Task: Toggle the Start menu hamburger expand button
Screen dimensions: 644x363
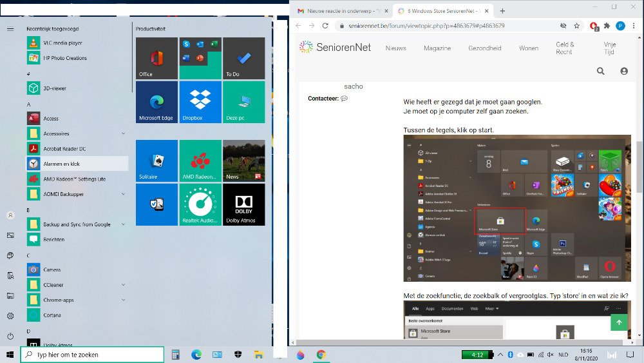Action: click(x=10, y=29)
